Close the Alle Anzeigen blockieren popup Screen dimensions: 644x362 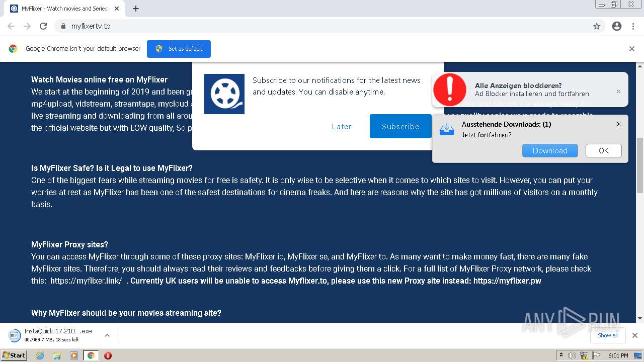point(618,91)
